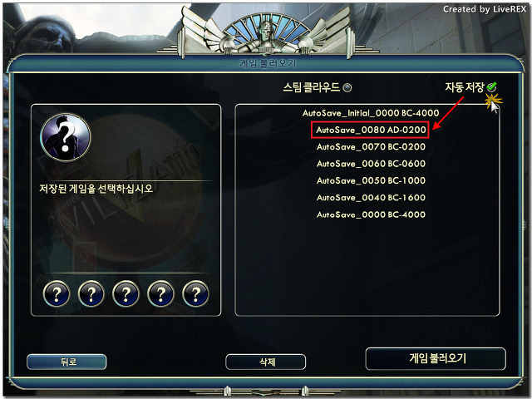Select AutoSave_0050 BC-1000 save
532x399 pixels.
(x=371, y=181)
